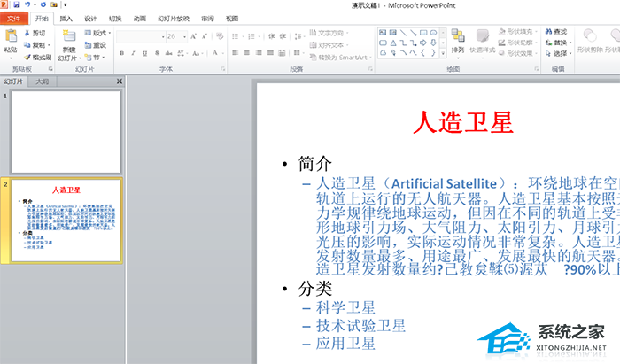Open the 节 (Section) dropdown

pos(95,58)
